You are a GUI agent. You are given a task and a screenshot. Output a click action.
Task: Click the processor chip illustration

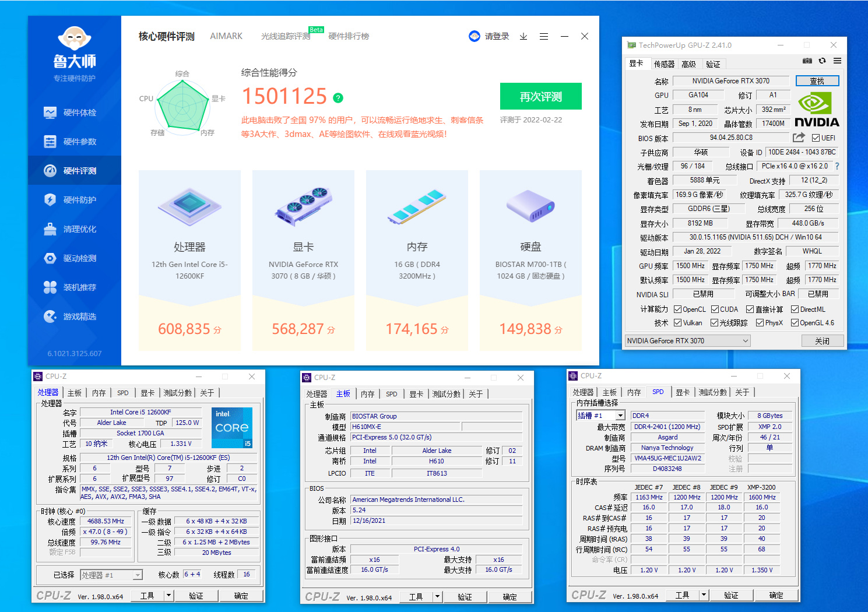(x=189, y=206)
